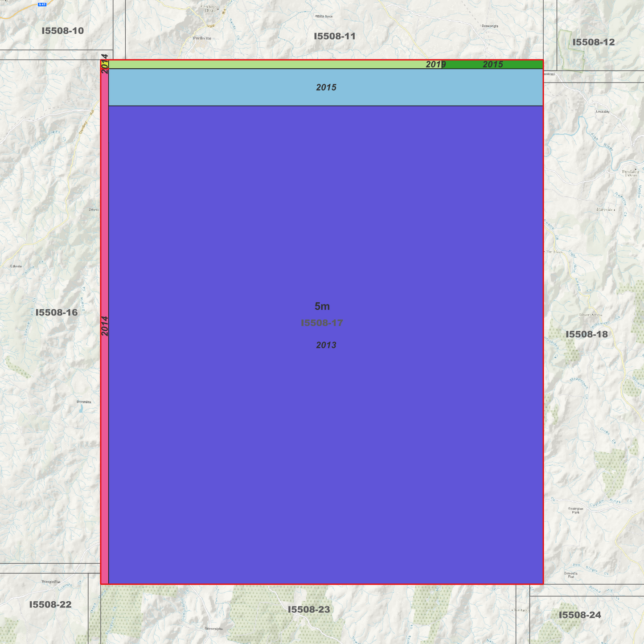Click the I5508-22 tile label

50,604
